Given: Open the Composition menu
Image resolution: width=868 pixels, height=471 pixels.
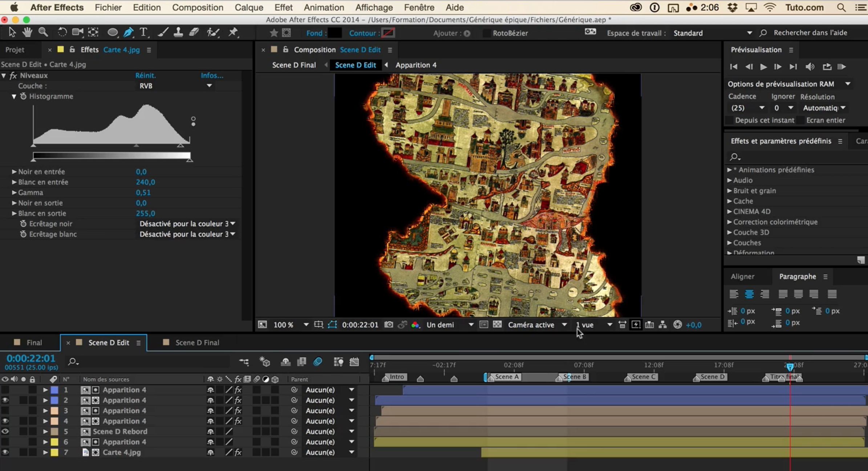Looking at the screenshot, I should [198, 7].
